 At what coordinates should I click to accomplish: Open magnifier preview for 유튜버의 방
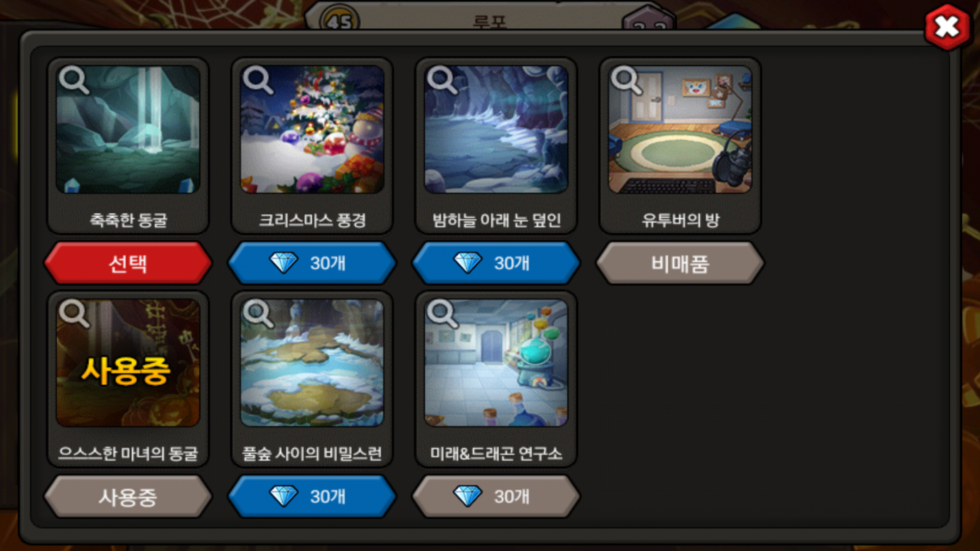[x=626, y=80]
